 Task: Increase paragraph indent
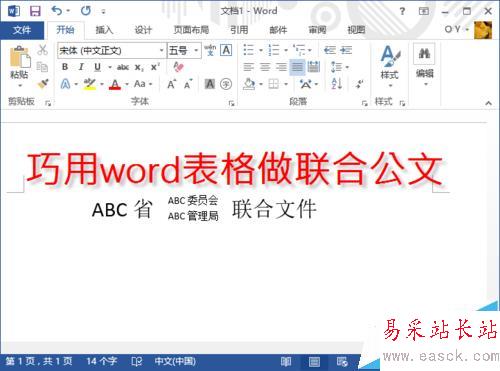tap(346, 50)
